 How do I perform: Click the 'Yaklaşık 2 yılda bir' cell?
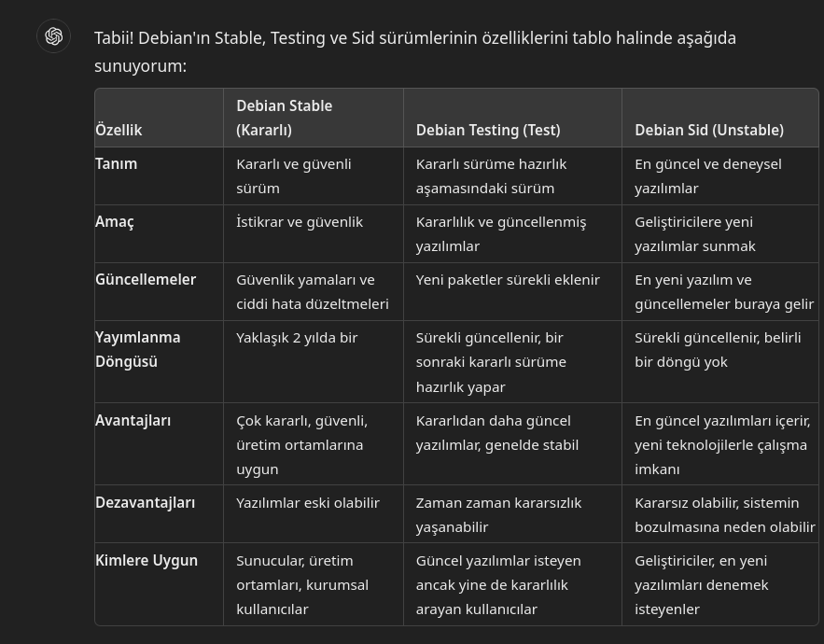point(297,337)
